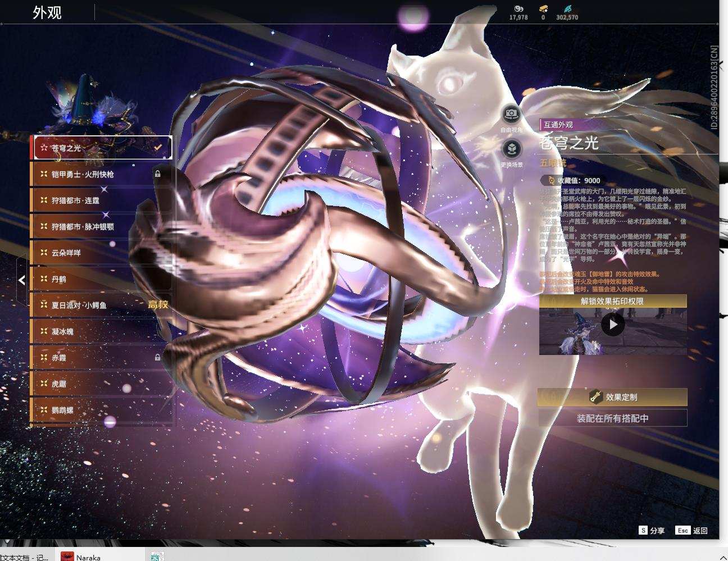Select the 狩猎都市·脉冲银颚 skin
728x561 pixels.
point(101,226)
